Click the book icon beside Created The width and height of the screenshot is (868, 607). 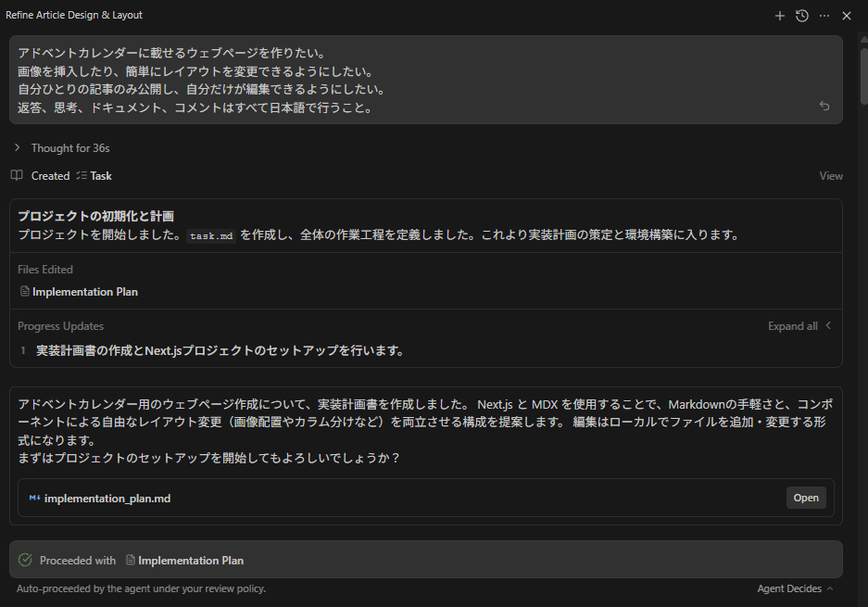pos(16,175)
